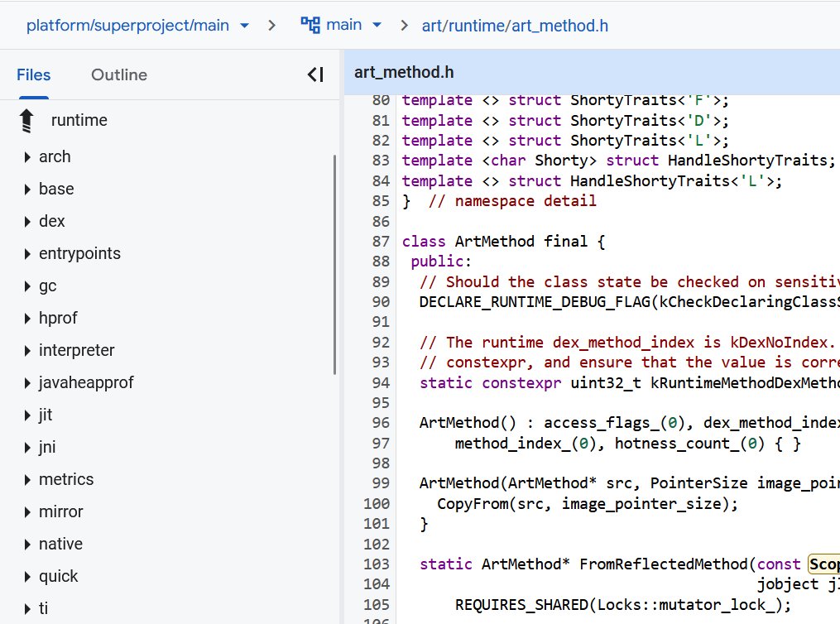
Task: Expand the ti folder arrow
Action: point(27,608)
